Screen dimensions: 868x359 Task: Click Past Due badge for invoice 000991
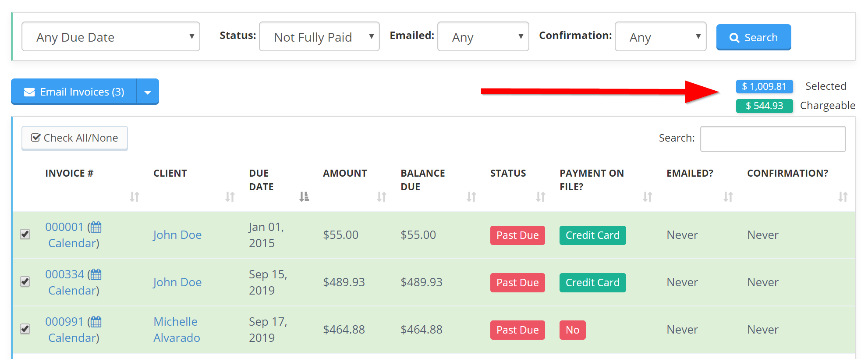517,330
